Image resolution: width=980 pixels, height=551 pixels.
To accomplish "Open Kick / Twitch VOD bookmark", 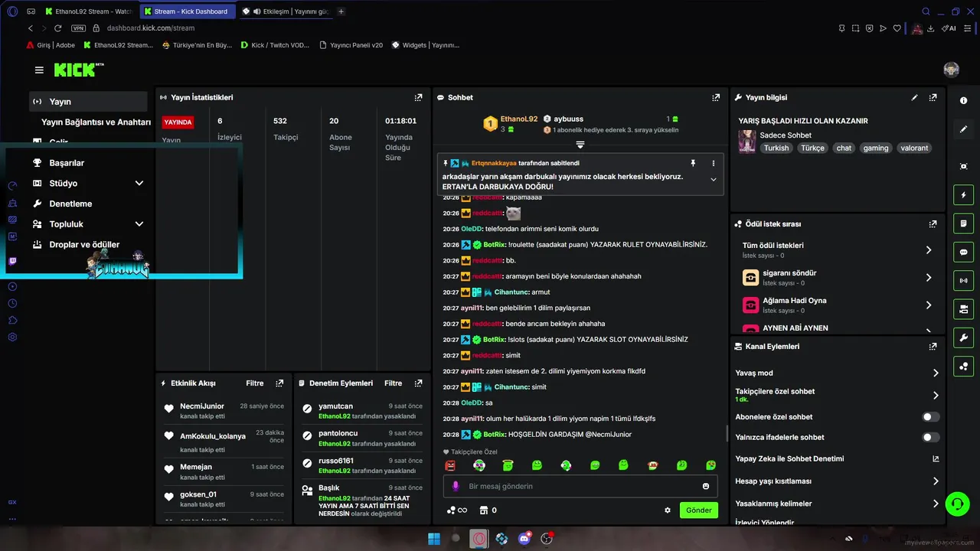I will pos(275,45).
